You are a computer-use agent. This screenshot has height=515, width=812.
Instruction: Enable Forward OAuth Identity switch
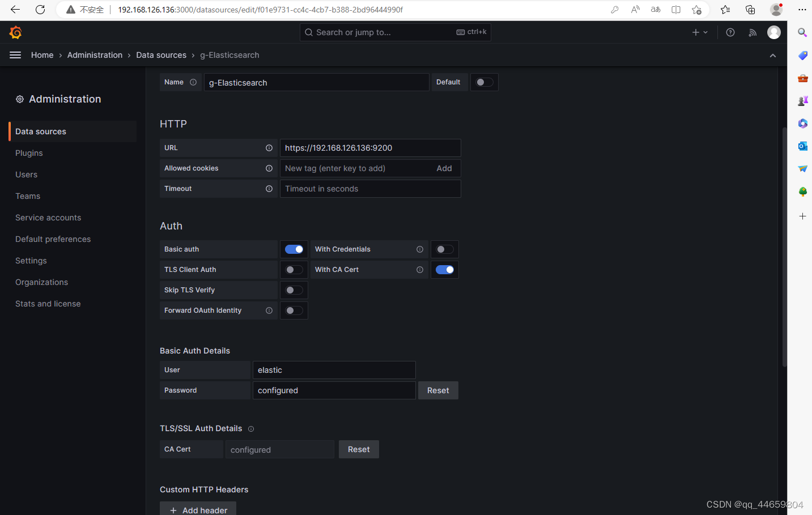[x=294, y=310]
